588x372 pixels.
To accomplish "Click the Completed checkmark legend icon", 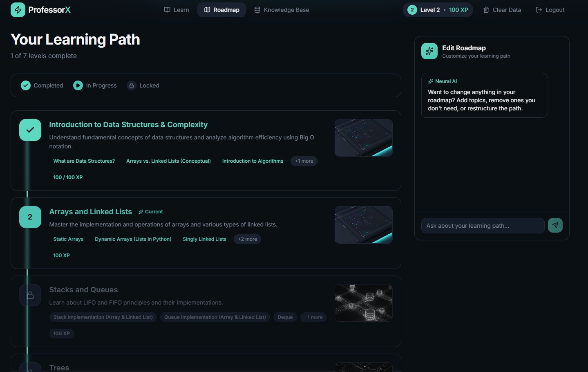I will tap(26, 85).
